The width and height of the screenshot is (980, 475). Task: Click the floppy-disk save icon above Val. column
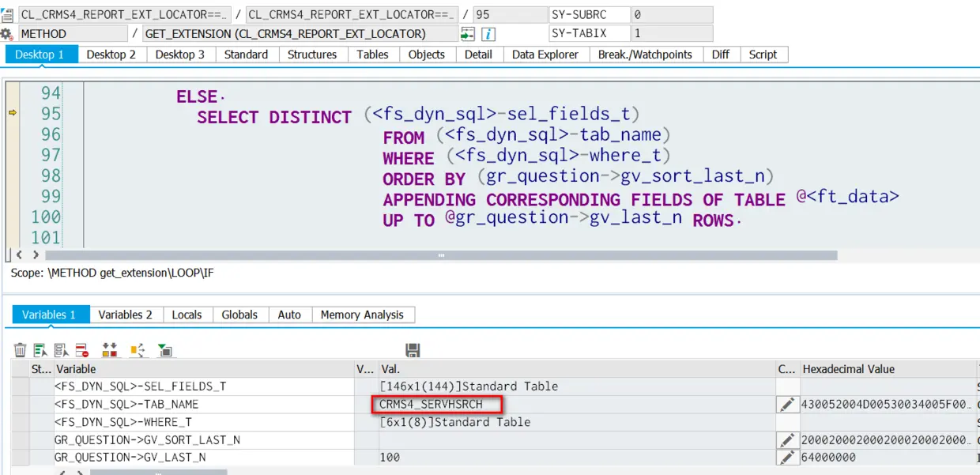coord(412,350)
